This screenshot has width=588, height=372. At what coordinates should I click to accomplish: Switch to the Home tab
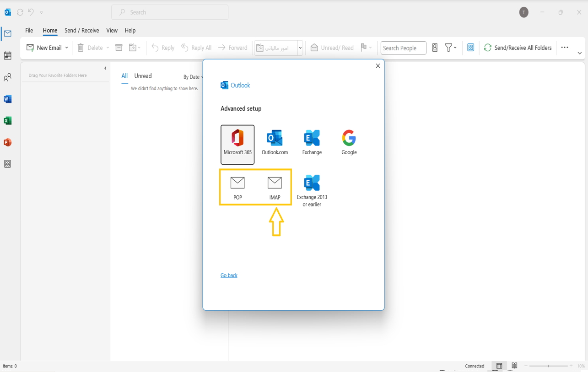pyautogui.click(x=50, y=31)
